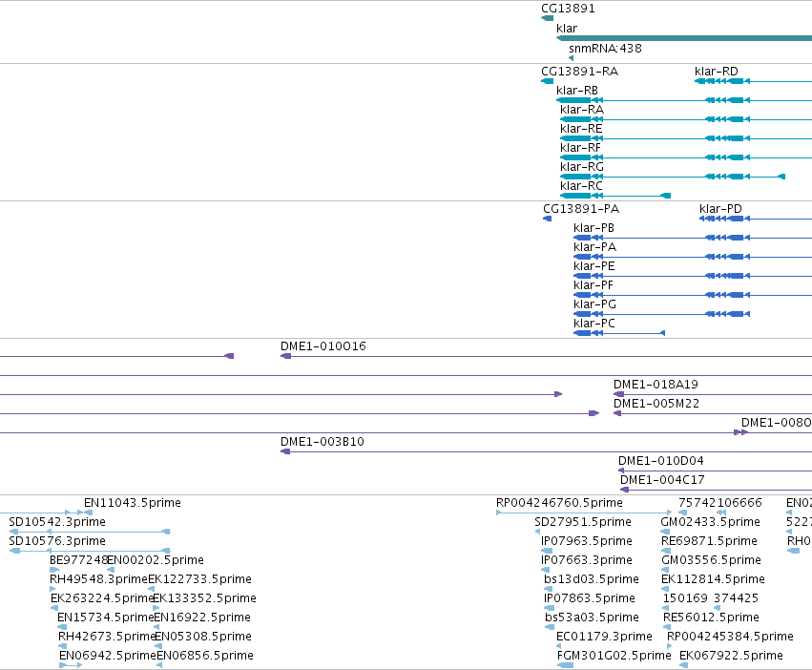Screen dimensions: 812x670
Task: Open the klar-RA transcript label
Action: [581, 110]
